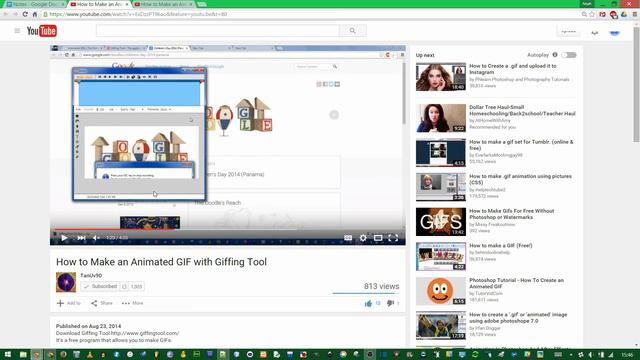Open the account avatar menu
This screenshot has width=640, height=360.
click(614, 32)
